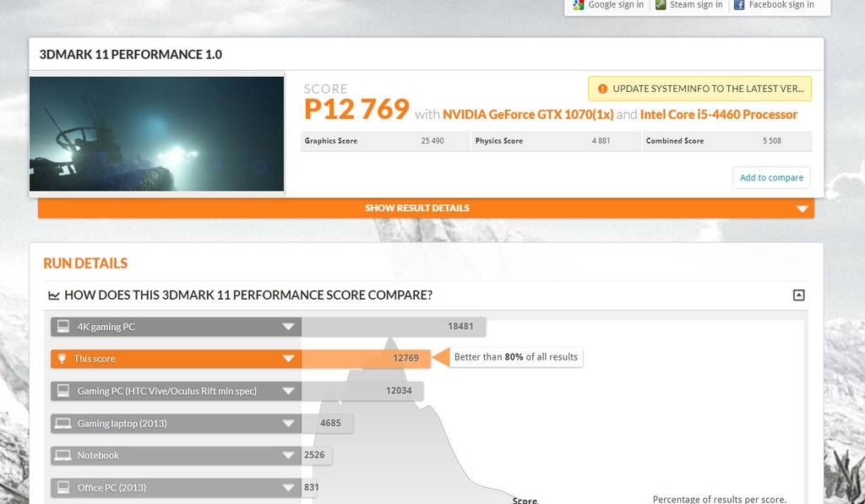This screenshot has height=504, width=865.
Task: Collapse the score comparison section toggle
Action: 798,295
